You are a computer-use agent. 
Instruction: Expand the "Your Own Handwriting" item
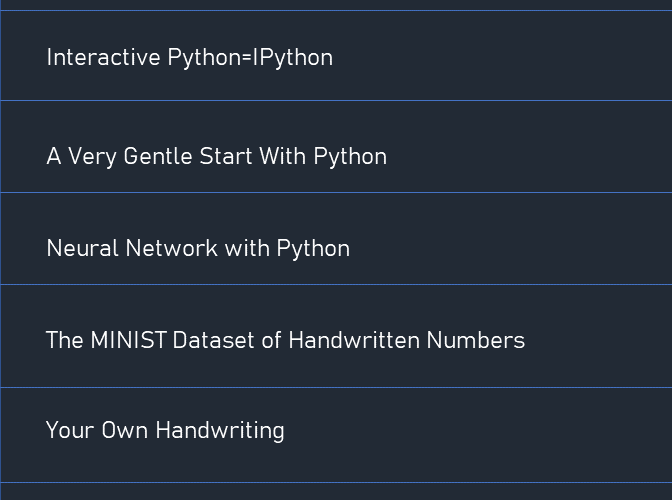point(165,431)
